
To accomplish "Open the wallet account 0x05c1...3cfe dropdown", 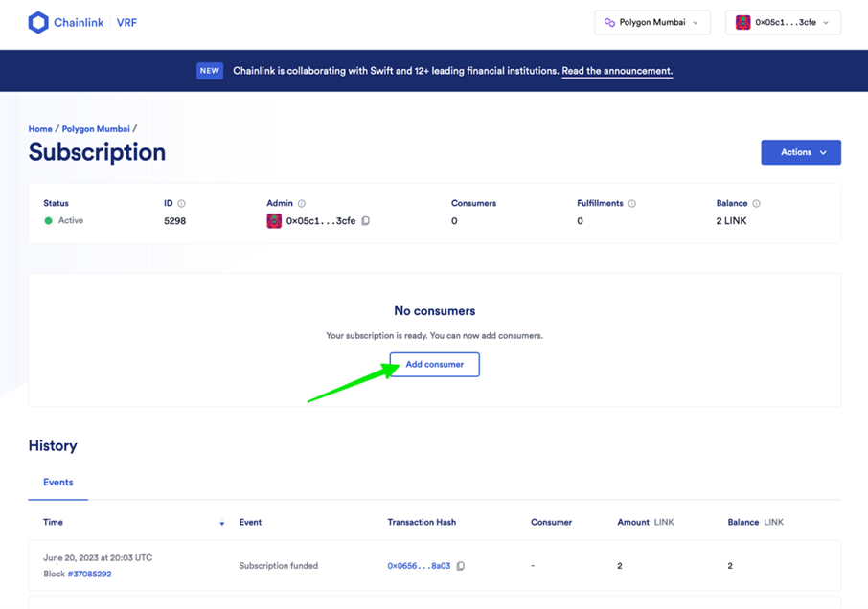I will click(x=783, y=23).
